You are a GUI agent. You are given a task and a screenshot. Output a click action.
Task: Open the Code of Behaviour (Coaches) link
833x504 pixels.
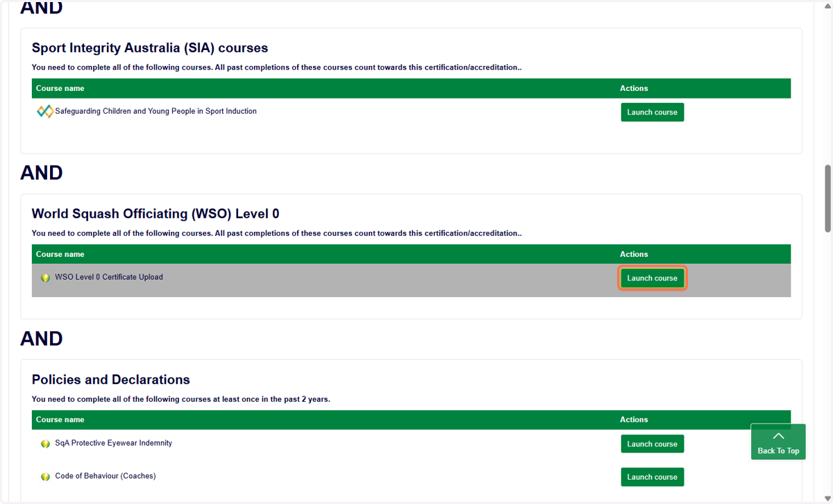point(106,476)
